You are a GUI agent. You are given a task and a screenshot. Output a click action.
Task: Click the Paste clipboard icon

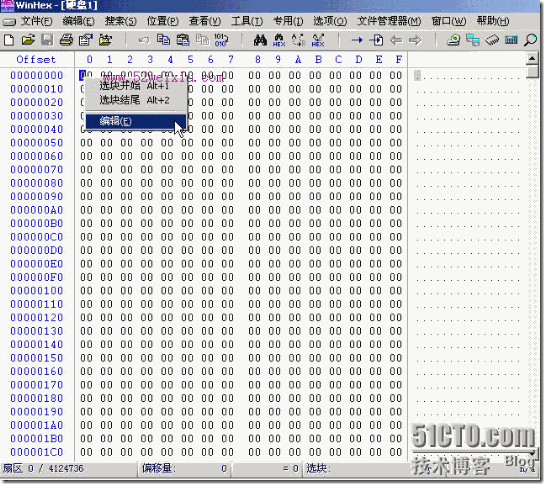coord(183,40)
